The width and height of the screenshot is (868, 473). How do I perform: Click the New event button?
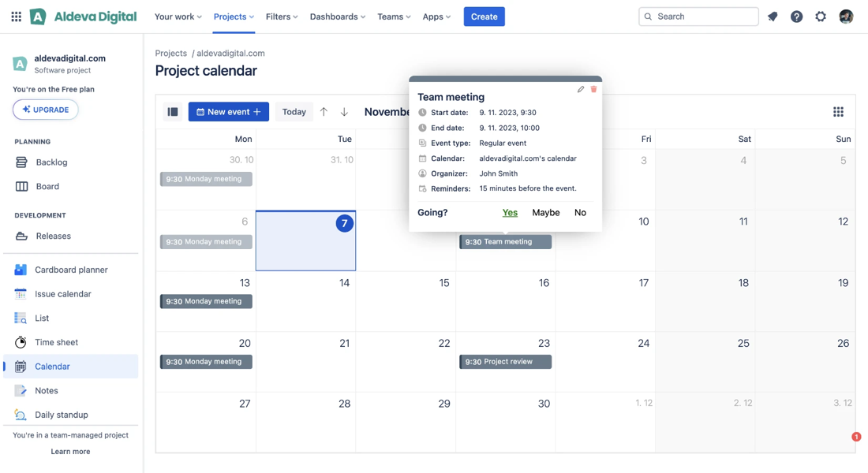tap(228, 112)
